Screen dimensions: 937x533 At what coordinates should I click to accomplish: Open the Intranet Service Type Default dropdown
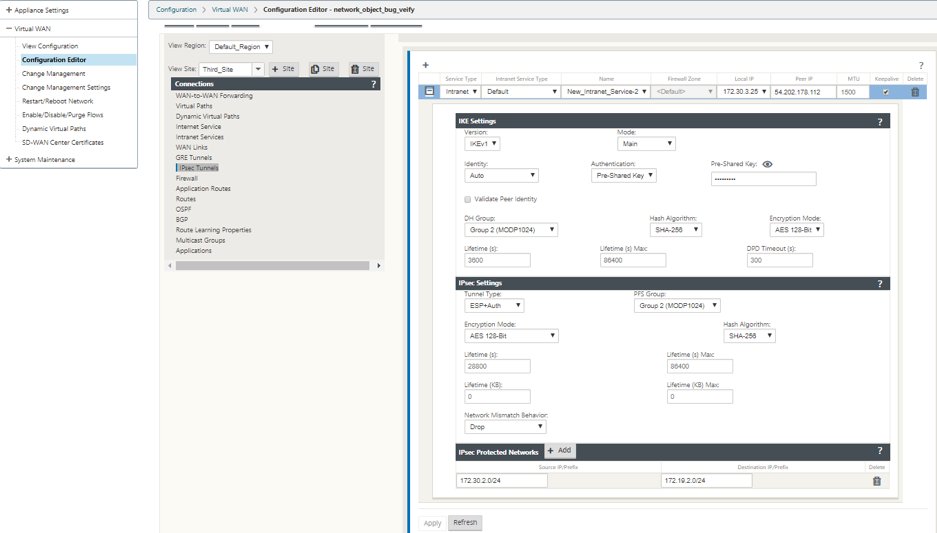pos(521,91)
